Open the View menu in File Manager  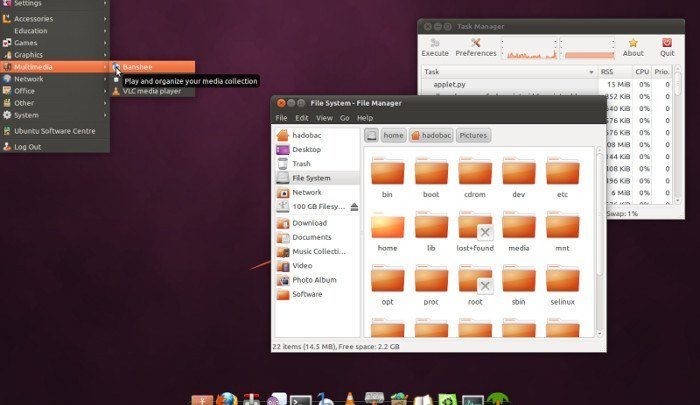click(325, 118)
